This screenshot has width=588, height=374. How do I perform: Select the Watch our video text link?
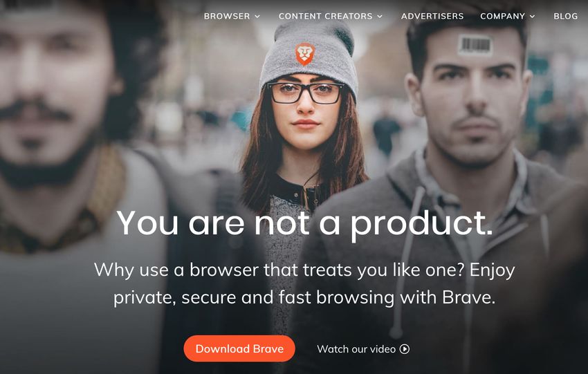click(x=356, y=349)
